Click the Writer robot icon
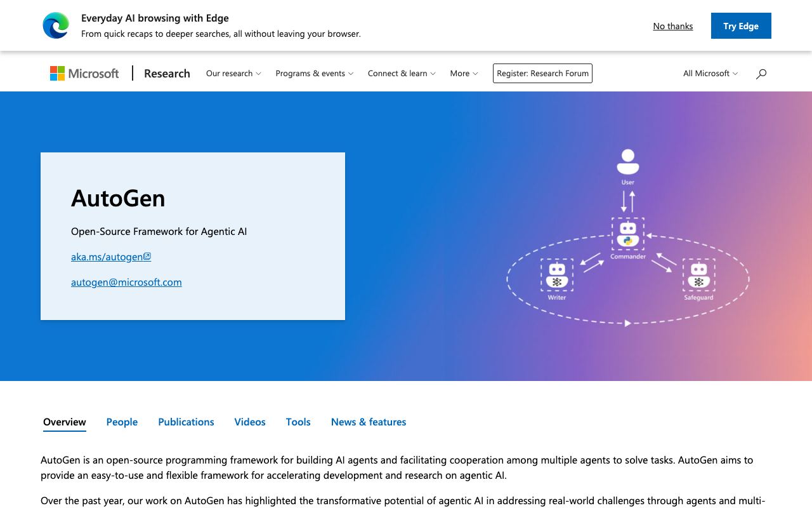This screenshot has width=812, height=508. [557, 275]
